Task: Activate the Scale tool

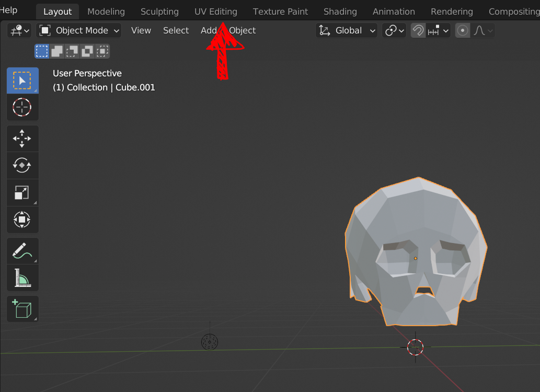Action: (22, 192)
